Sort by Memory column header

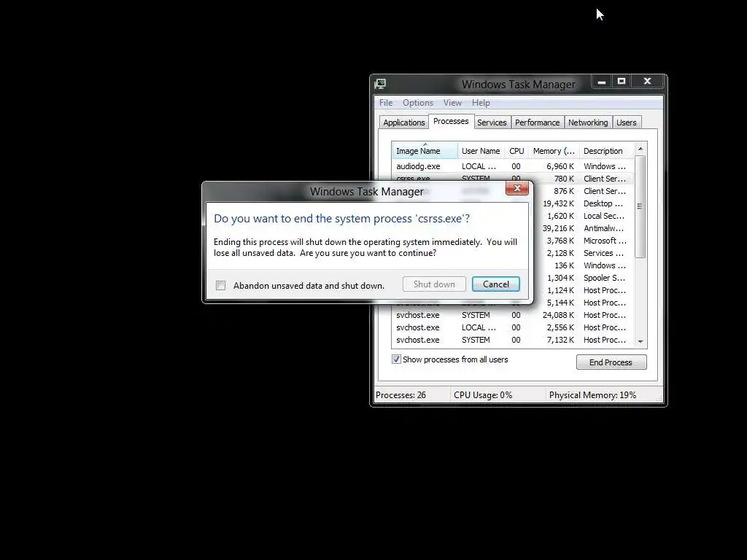554,151
